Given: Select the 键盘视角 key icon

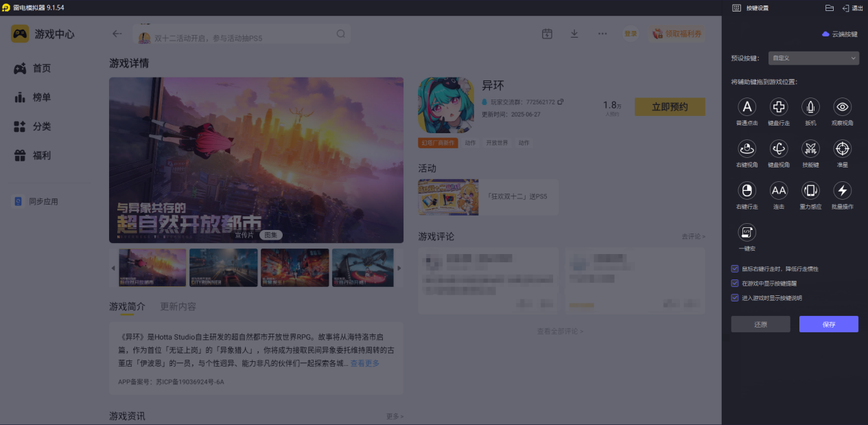Looking at the screenshot, I should pyautogui.click(x=779, y=148).
